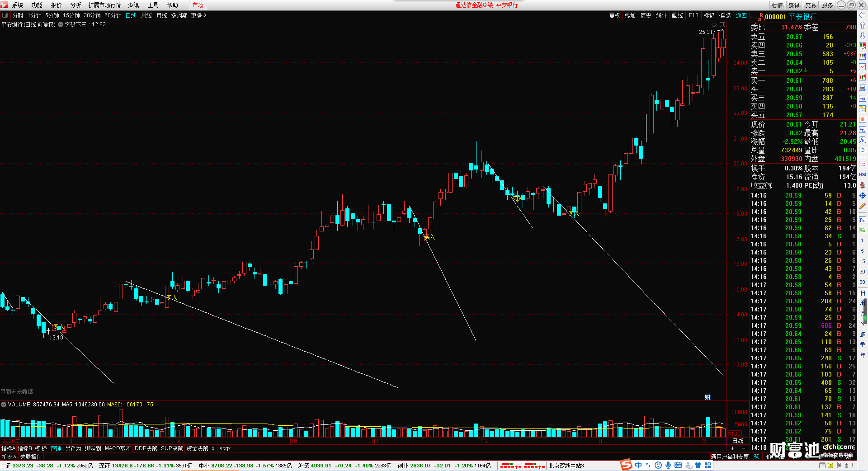Click the 日 period shortcut in right sidebar
This screenshot has width=868, height=471.
(863, 293)
